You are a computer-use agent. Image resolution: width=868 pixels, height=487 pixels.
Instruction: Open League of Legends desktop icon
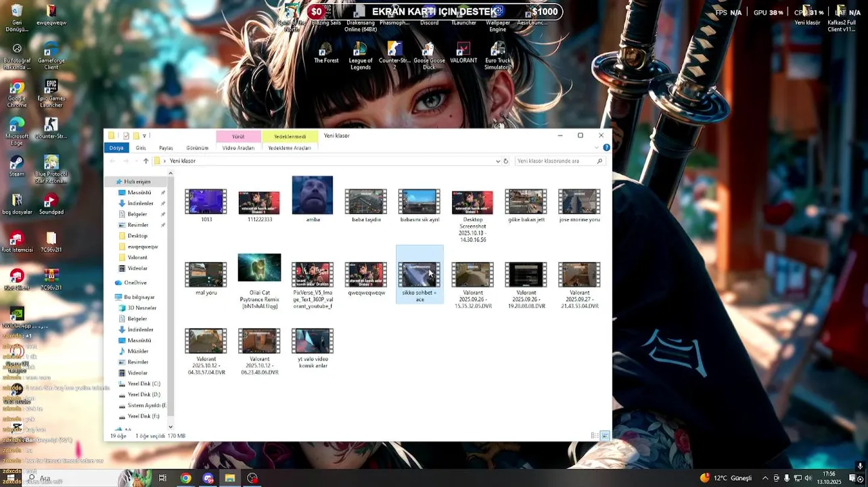tap(361, 56)
